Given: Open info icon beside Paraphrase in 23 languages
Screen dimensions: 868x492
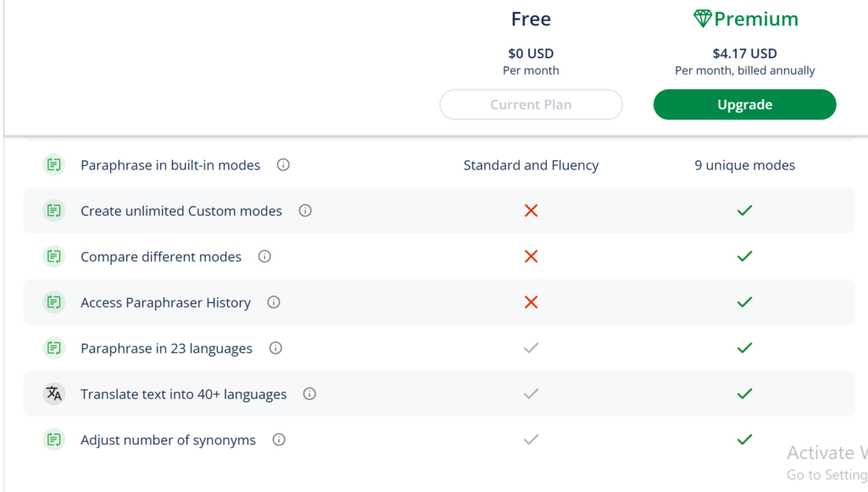Looking at the screenshot, I should point(275,348).
